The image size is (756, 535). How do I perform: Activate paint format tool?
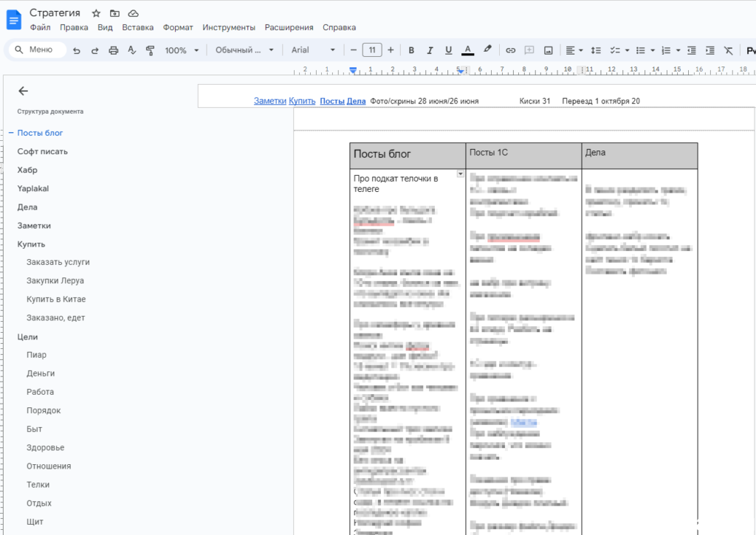[x=151, y=50]
